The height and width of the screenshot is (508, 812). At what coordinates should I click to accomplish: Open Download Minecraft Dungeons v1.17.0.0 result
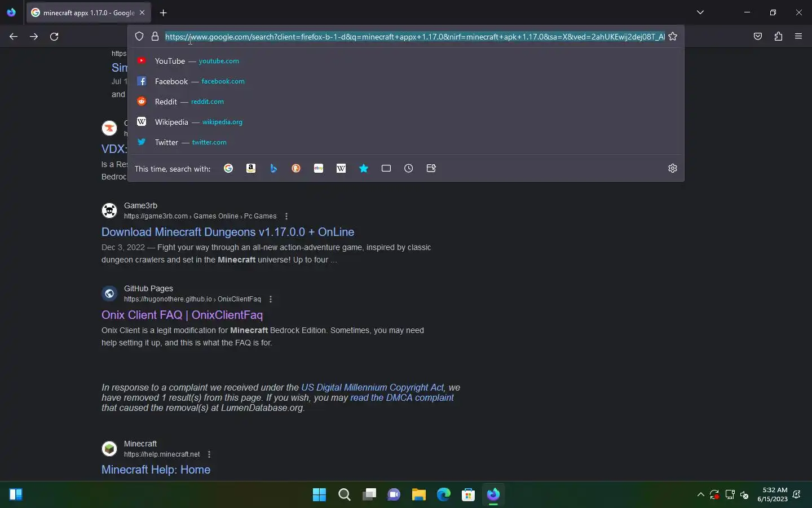[228, 232]
